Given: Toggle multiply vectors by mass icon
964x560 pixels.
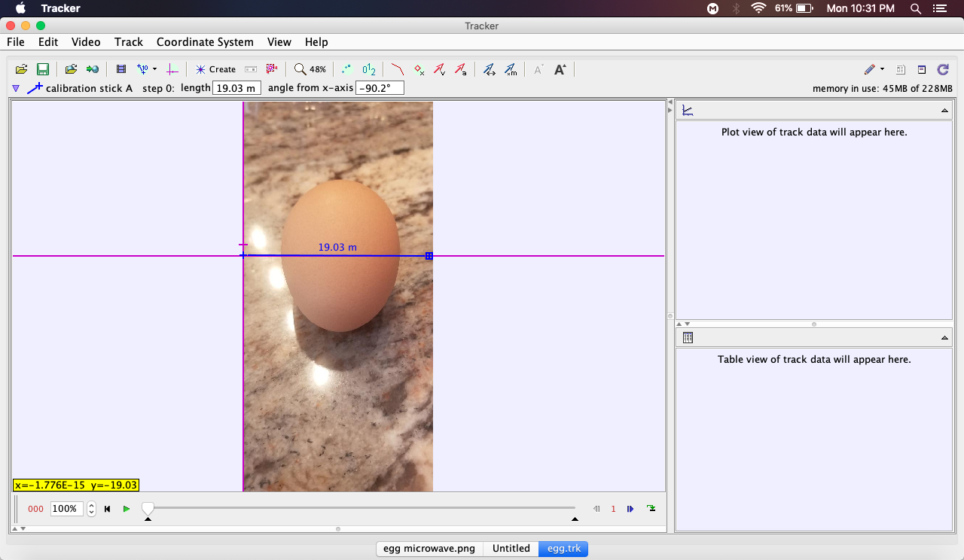Looking at the screenshot, I should pos(511,69).
